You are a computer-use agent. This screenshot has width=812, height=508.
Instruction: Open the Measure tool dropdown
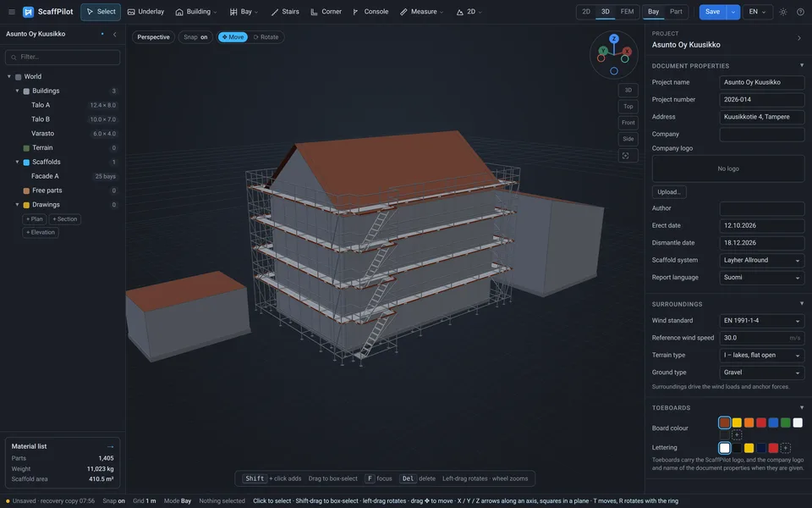[421, 12]
